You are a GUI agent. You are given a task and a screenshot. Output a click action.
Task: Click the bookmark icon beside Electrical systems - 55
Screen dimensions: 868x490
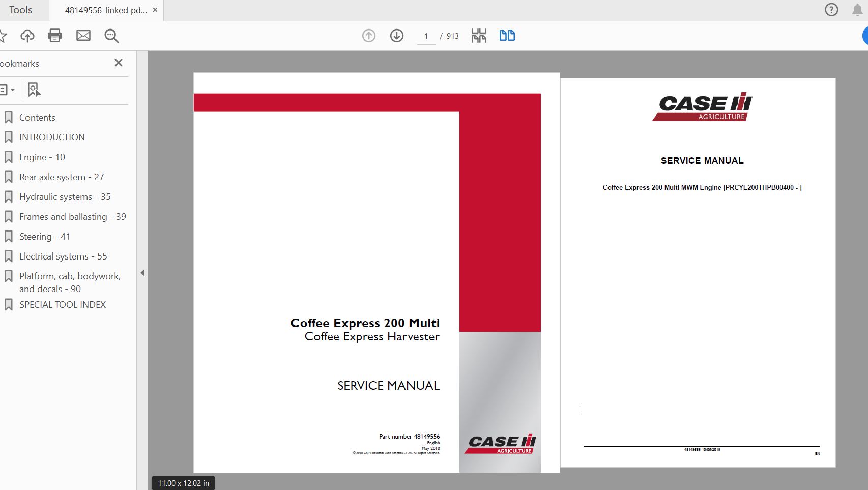click(x=9, y=256)
